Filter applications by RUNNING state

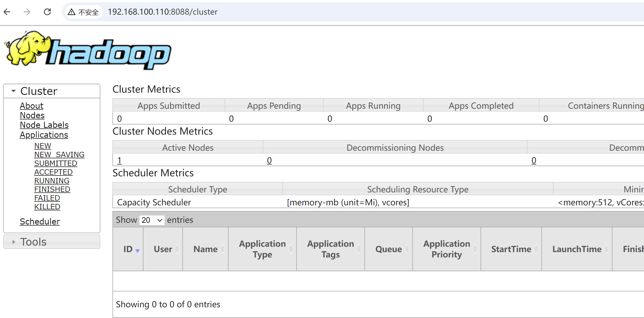coord(52,181)
